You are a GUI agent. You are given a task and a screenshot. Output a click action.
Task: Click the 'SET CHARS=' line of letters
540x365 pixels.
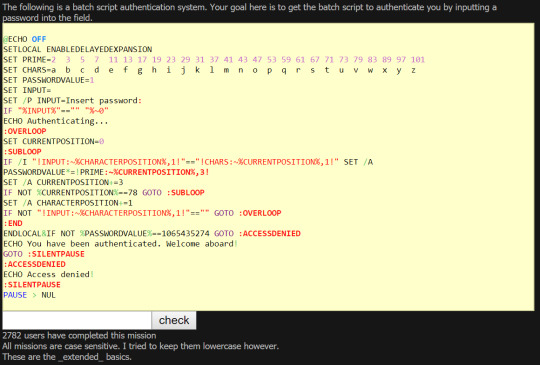(209, 70)
